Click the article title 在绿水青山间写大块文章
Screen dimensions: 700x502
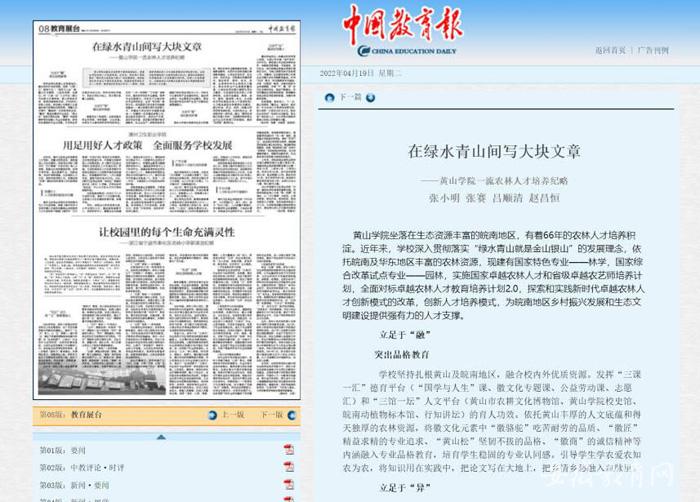(494, 151)
